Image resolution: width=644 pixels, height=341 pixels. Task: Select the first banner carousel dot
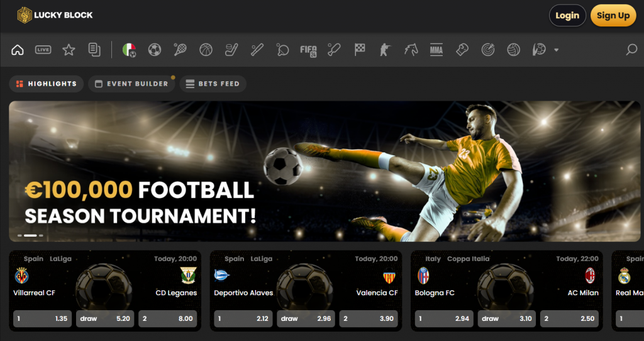pos(19,235)
